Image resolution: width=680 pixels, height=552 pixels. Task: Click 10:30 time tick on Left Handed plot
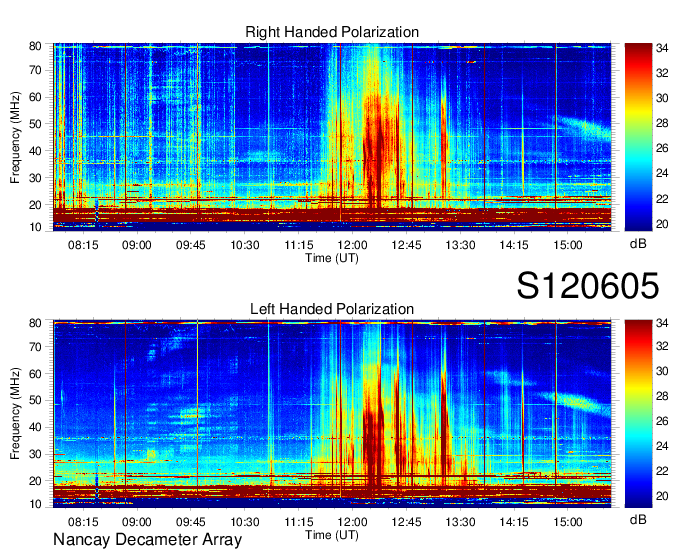click(x=245, y=522)
